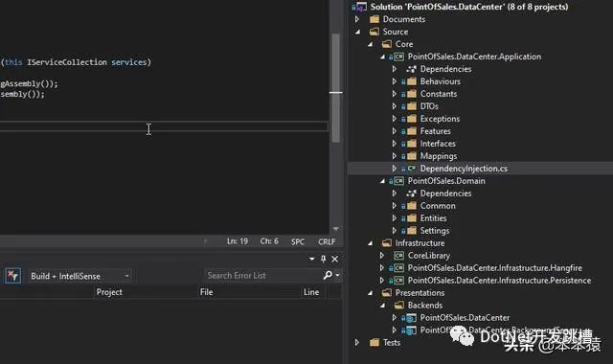This screenshot has width=613, height=364.
Task: Click the DependencyInjection.cs file icon
Action: pos(411,169)
